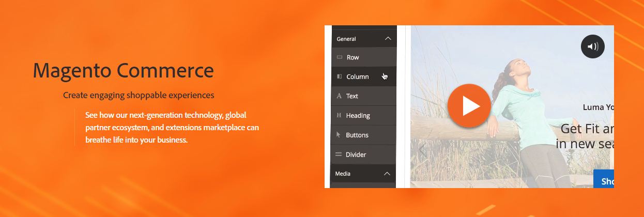Image resolution: width=644 pixels, height=217 pixels.
Task: Click the 'See how our next-generation technology' paragraph
Action: point(172,127)
